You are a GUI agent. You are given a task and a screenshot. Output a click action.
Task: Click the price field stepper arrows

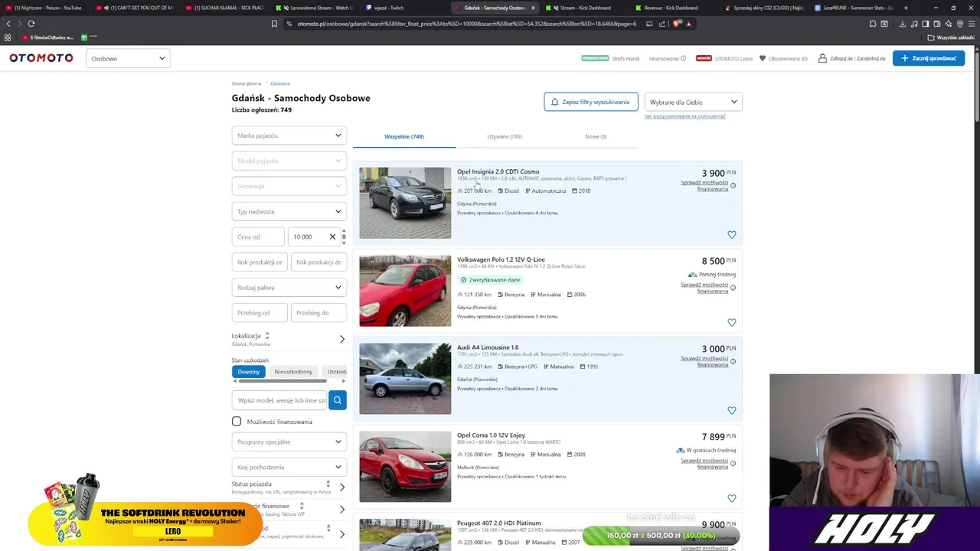(344, 236)
